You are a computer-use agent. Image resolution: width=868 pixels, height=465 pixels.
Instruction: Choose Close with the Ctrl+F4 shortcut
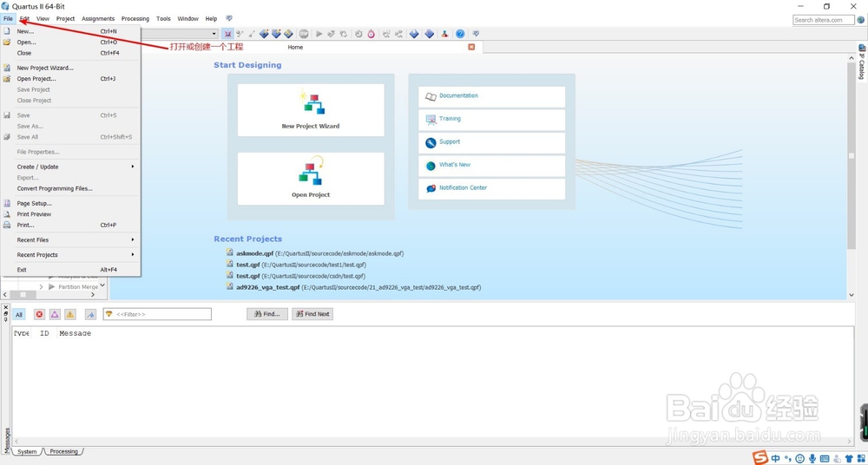click(71, 53)
